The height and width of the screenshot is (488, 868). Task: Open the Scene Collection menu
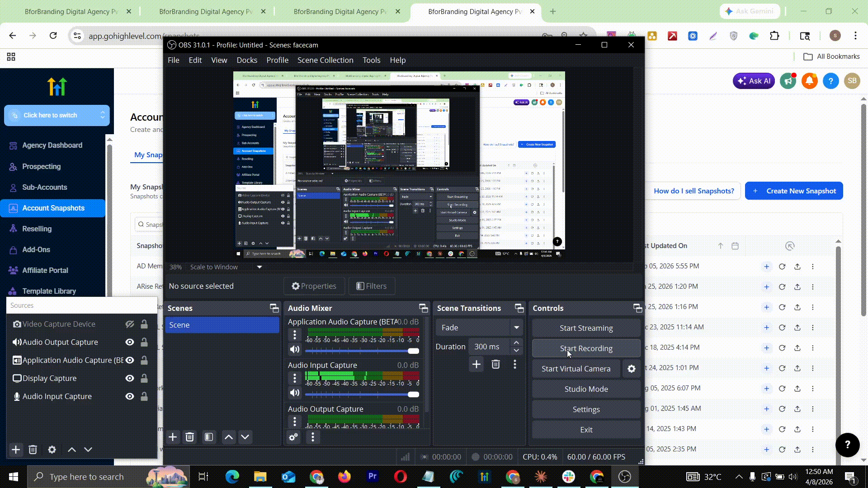point(325,60)
